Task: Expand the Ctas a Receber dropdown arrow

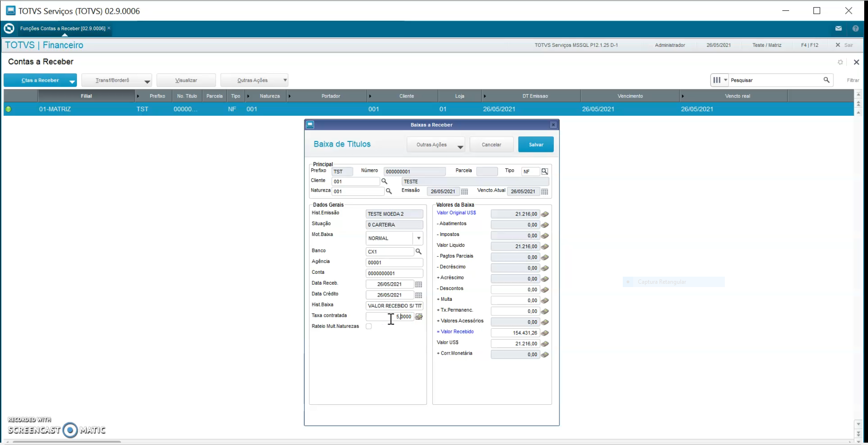Action: point(72,82)
